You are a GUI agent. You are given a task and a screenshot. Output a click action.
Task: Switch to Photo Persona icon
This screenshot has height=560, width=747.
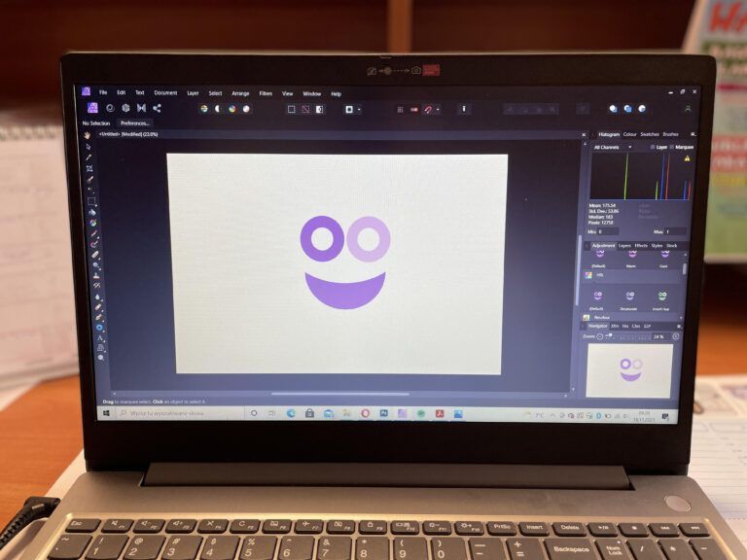(x=92, y=108)
